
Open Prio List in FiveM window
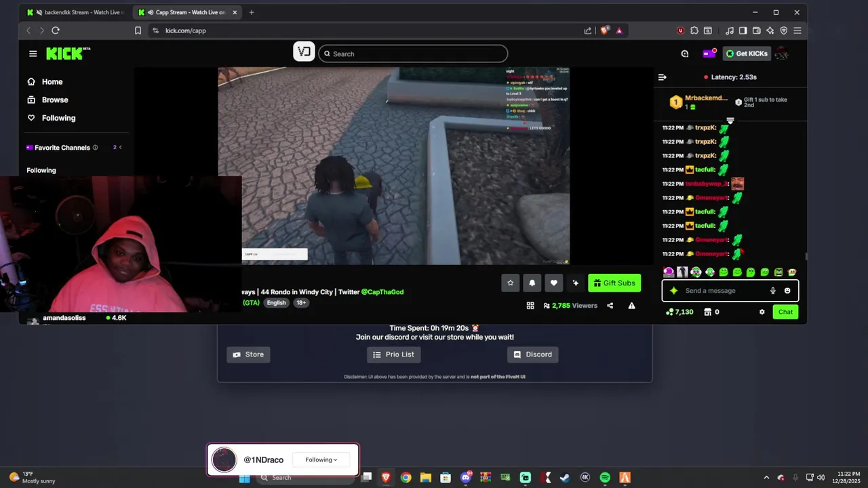(x=394, y=354)
